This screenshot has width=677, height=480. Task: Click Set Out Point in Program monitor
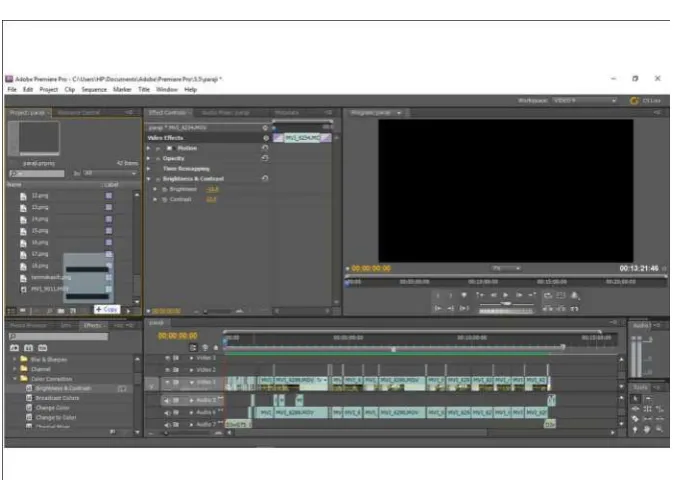(450, 295)
